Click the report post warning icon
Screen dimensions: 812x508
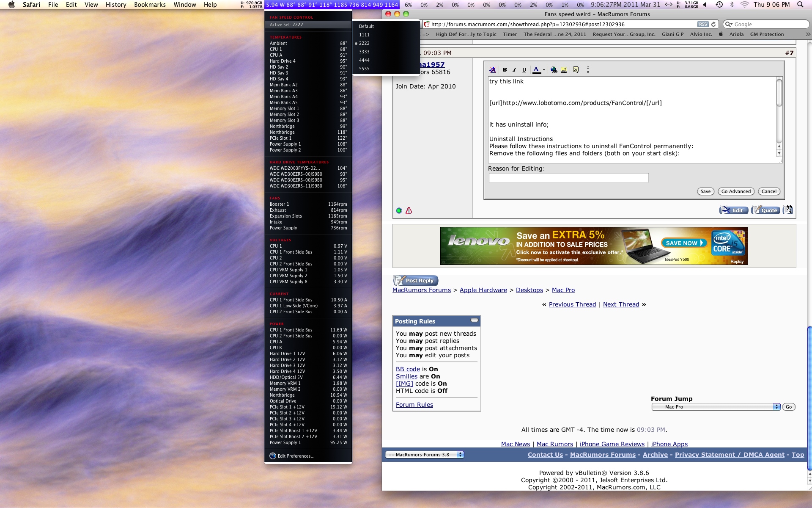pos(409,210)
